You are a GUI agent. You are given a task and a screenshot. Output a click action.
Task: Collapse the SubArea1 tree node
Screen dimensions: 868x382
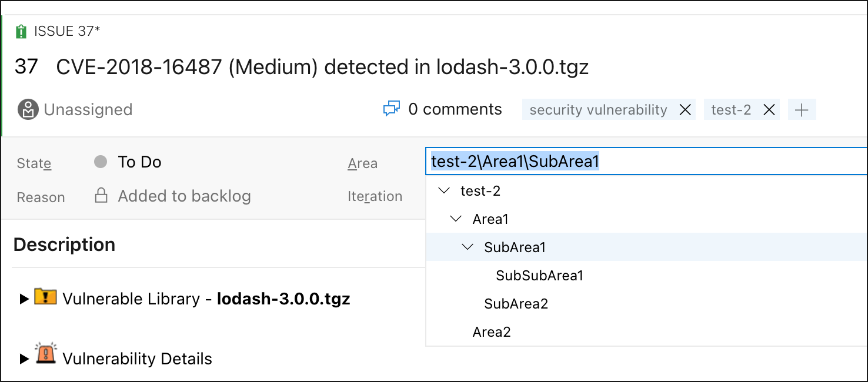pyautogui.click(x=468, y=247)
